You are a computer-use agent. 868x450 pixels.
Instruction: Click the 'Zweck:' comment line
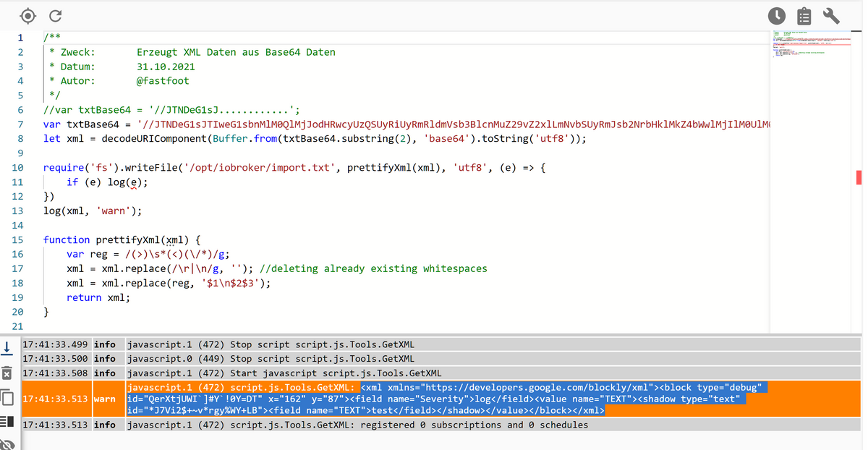coord(192,52)
